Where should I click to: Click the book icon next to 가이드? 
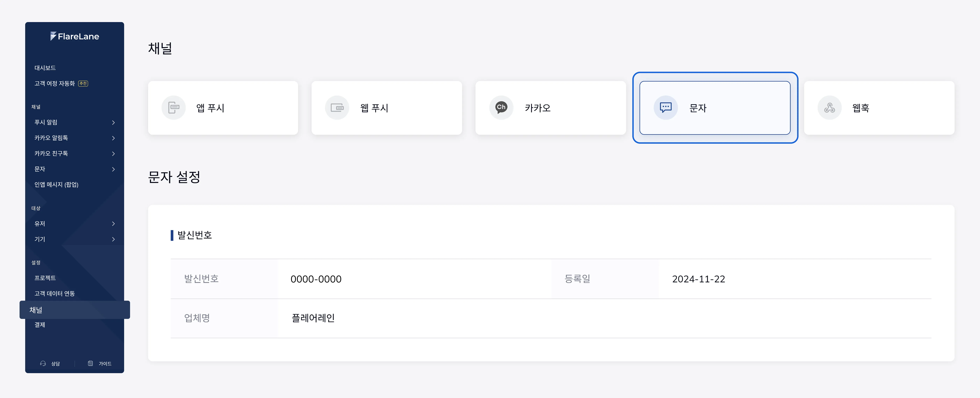pos(91,363)
